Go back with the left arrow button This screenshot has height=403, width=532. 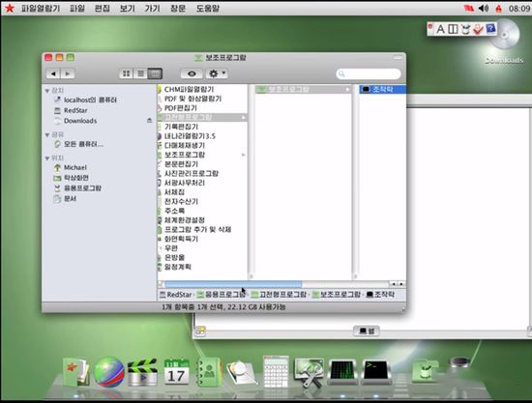tap(53, 73)
